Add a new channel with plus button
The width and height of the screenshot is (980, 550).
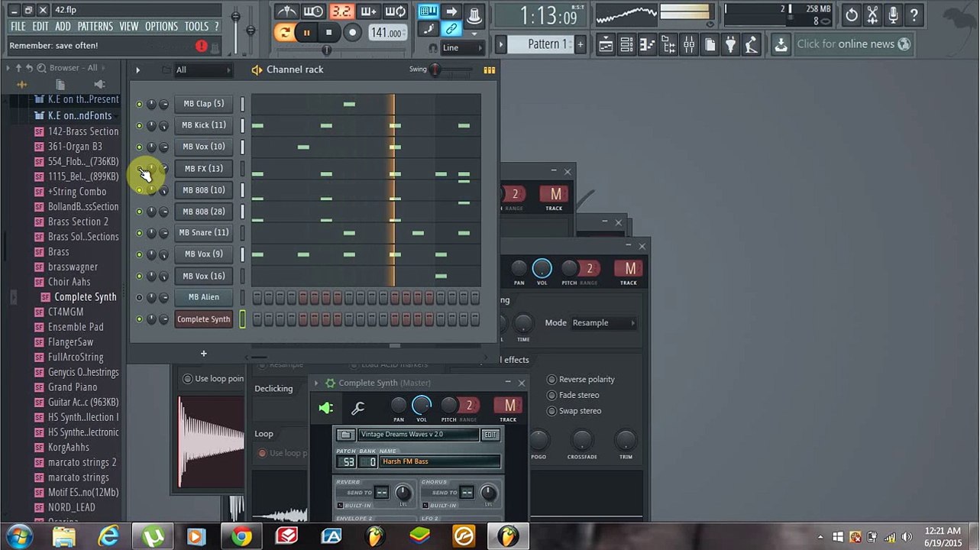[203, 354]
